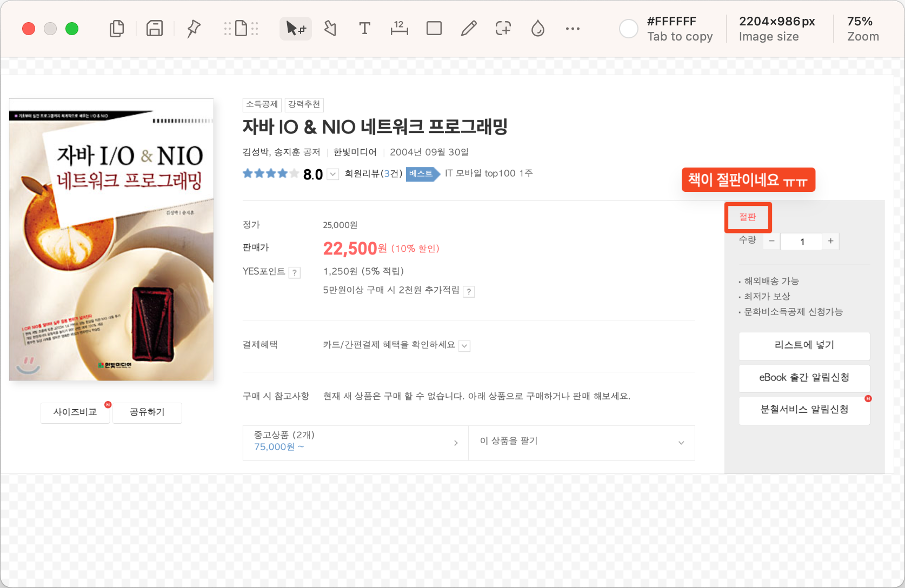Screen dimensions: 905x588
Task: Click the 최저가 보상 text
Action: [767, 297]
